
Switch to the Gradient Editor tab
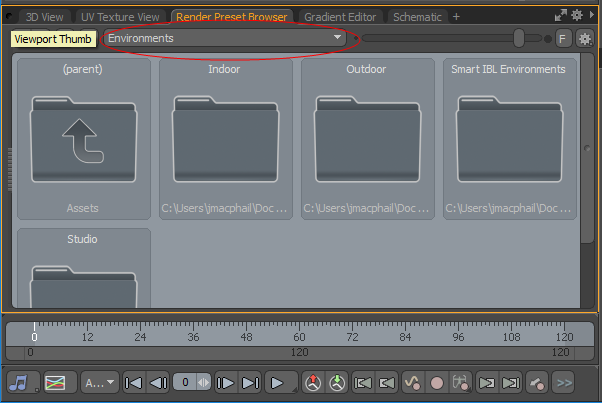tap(341, 17)
